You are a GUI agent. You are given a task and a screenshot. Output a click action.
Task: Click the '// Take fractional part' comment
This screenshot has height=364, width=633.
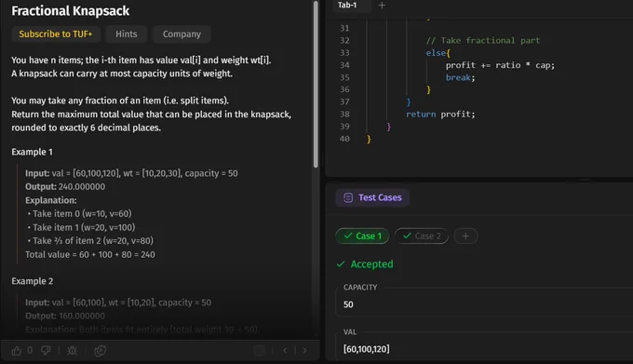coord(483,40)
